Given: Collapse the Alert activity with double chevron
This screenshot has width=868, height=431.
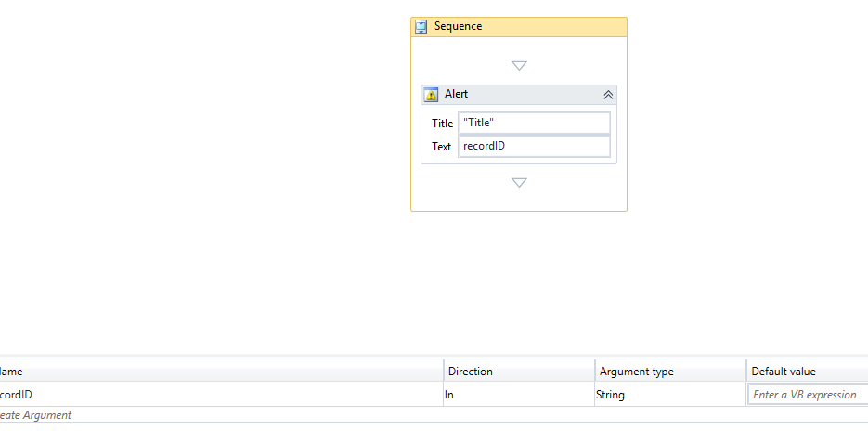Looking at the screenshot, I should (x=608, y=95).
